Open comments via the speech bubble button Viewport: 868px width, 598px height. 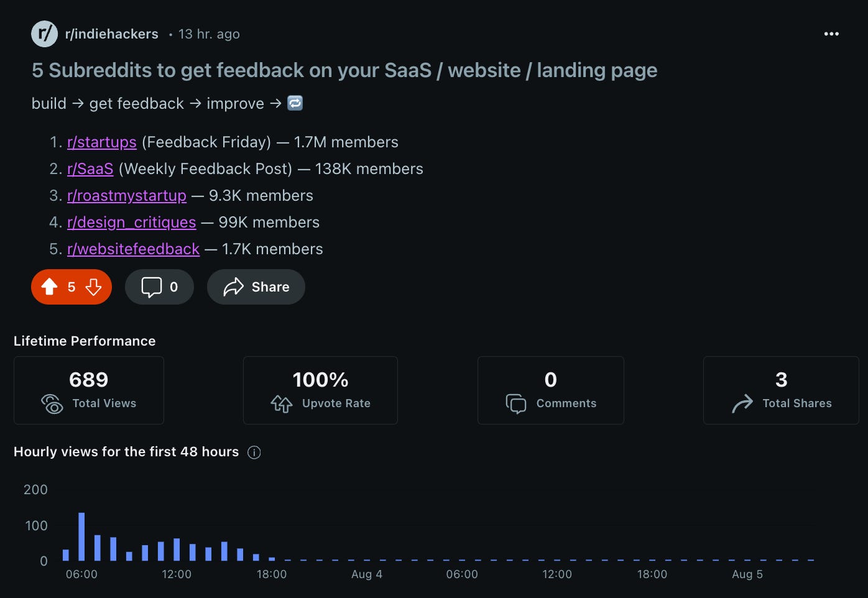tap(159, 287)
